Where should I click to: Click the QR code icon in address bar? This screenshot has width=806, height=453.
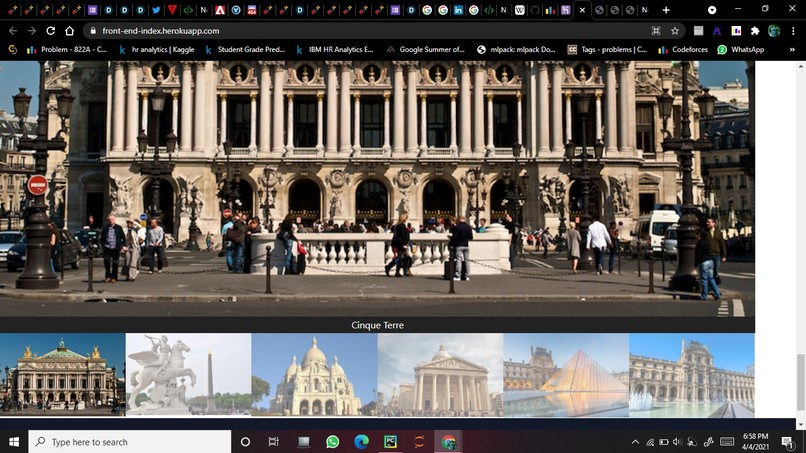656,31
